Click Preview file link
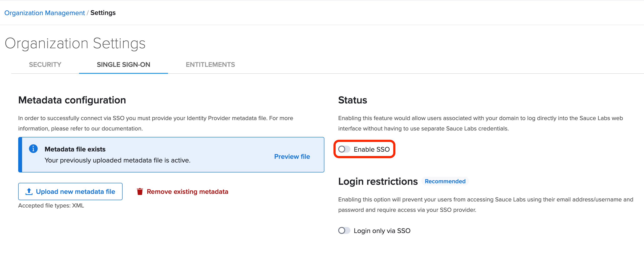Image resolution: width=644 pixels, height=254 pixels. pyautogui.click(x=292, y=157)
